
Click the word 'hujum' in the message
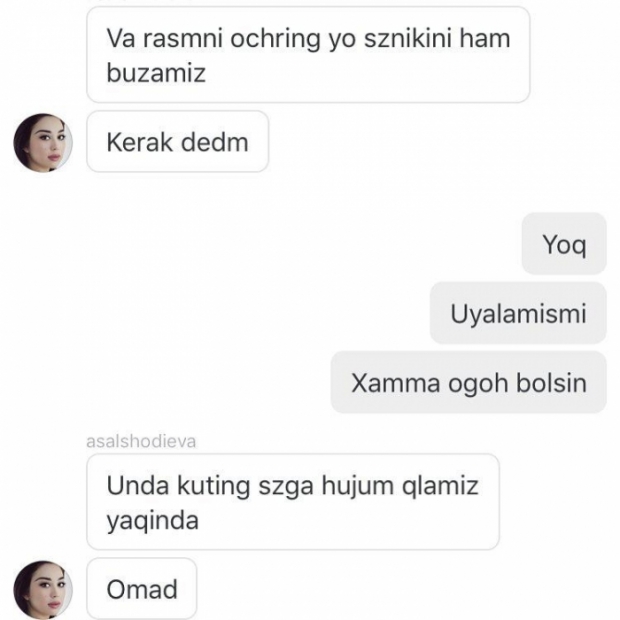[x=357, y=486]
